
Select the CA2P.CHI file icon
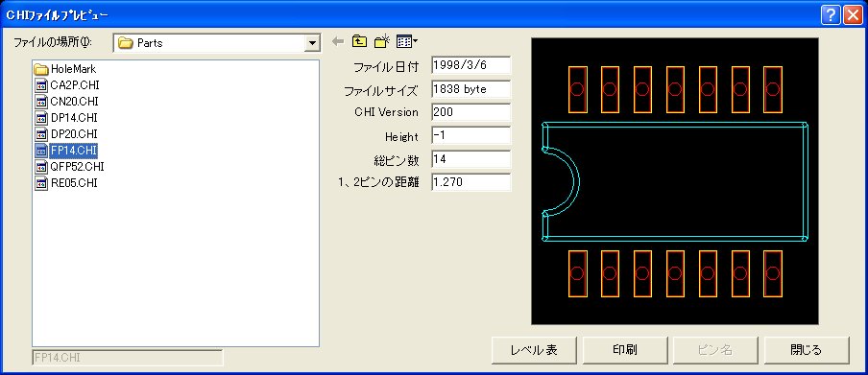pyautogui.click(x=41, y=85)
